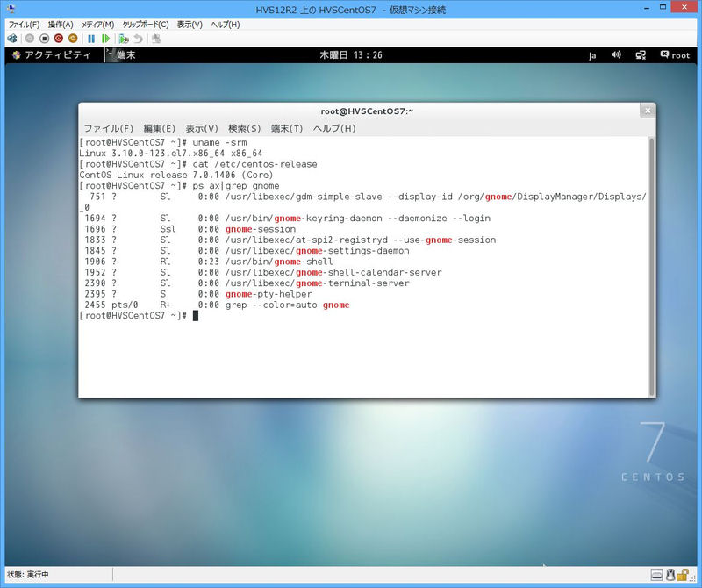Open the Hyper-V ヘルプ(H) menu
The width and height of the screenshot is (702, 588).
pyautogui.click(x=226, y=25)
